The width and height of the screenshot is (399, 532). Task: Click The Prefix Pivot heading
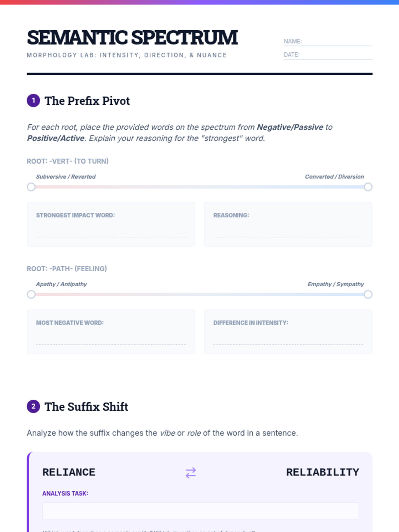87,101
